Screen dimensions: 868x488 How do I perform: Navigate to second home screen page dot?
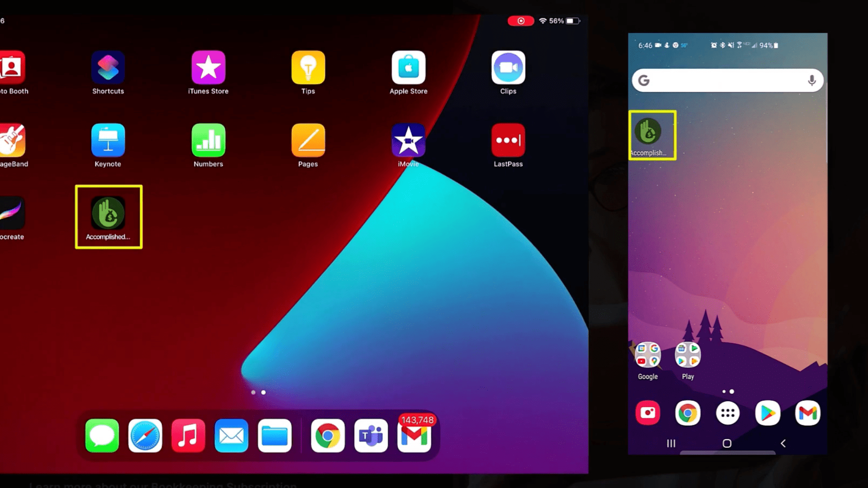[x=263, y=391]
